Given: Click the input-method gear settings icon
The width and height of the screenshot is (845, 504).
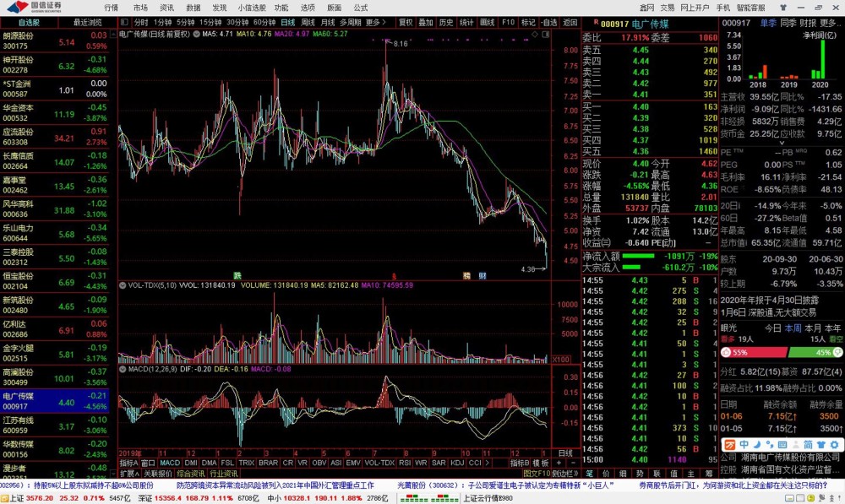Looking at the screenshot, I should (x=835, y=445).
